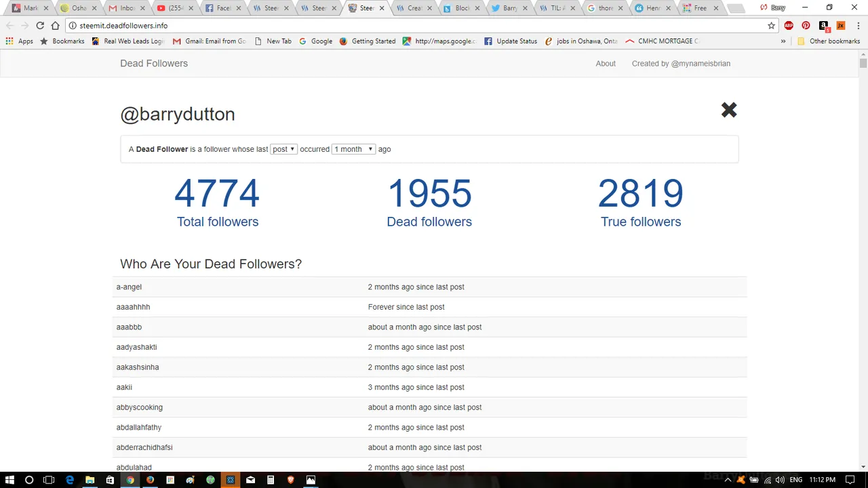Image resolution: width=868 pixels, height=488 pixels.
Task: Click the Pinterest extension icon
Action: [x=806, y=26]
